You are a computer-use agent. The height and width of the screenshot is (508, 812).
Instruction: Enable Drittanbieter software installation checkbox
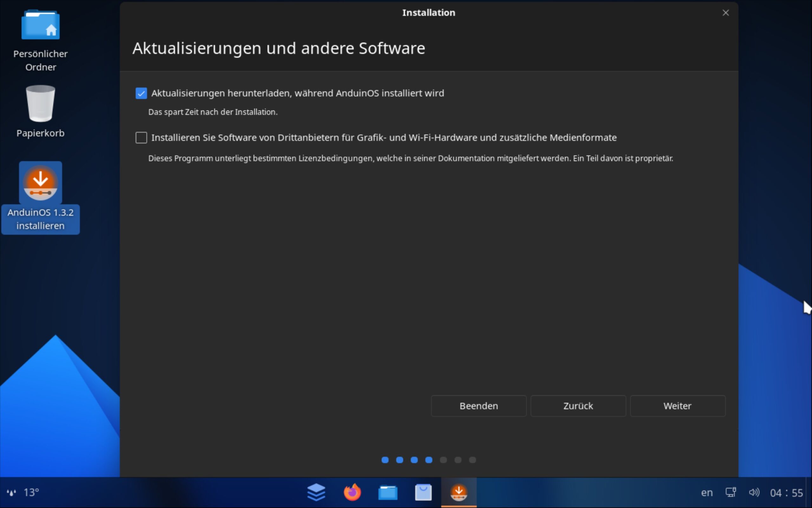click(x=141, y=137)
